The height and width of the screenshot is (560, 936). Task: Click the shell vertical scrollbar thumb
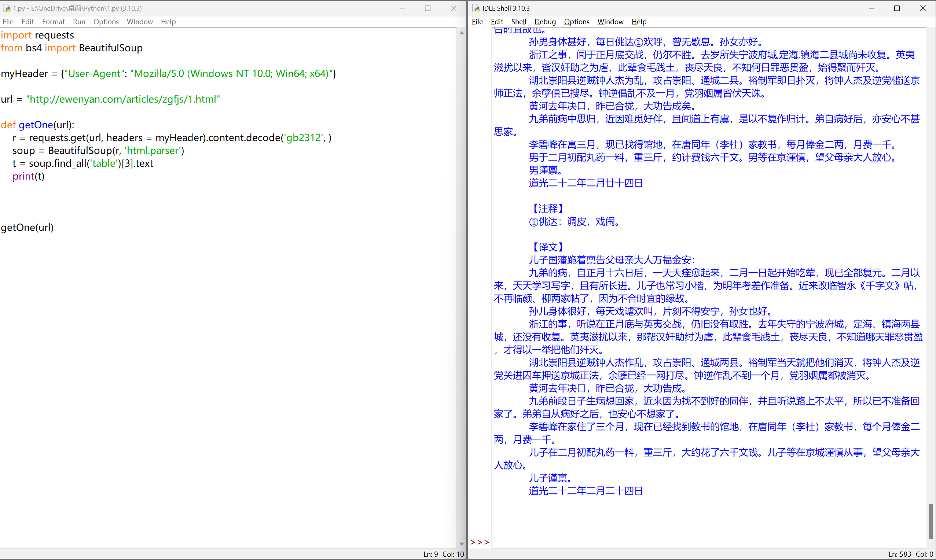point(931,521)
